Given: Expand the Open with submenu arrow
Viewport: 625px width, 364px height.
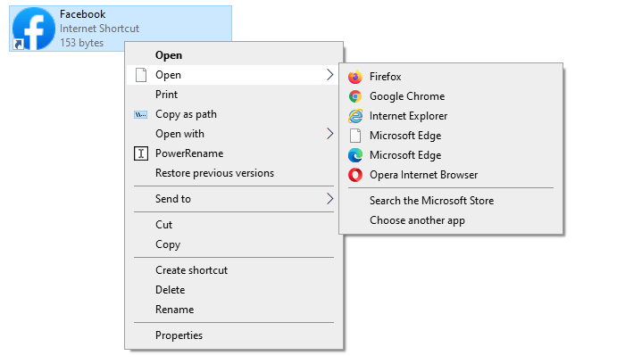Looking at the screenshot, I should tap(329, 134).
